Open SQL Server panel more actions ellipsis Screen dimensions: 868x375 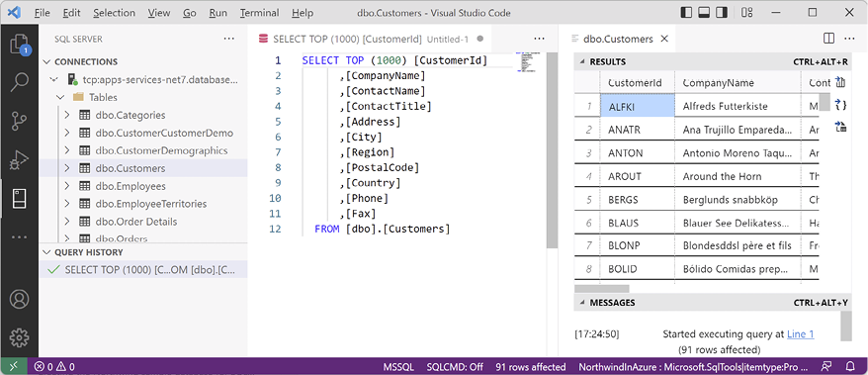[x=228, y=39]
